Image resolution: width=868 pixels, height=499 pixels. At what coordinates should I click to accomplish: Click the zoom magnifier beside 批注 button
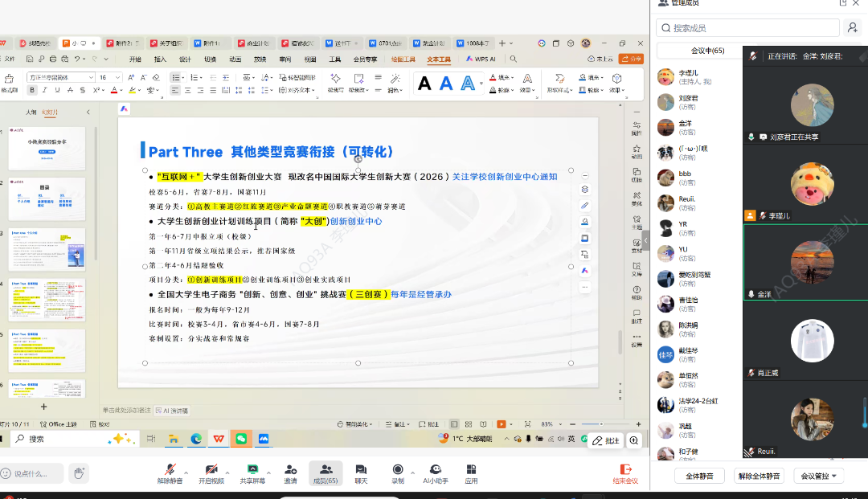pos(634,440)
